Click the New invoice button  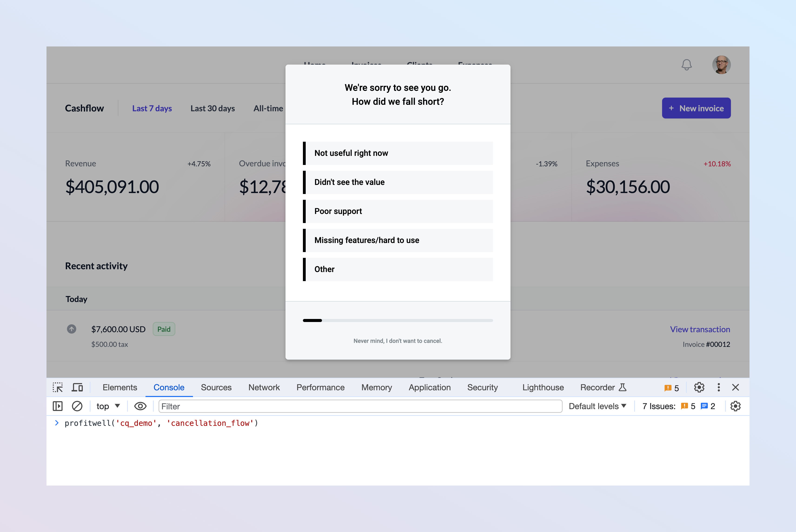click(696, 108)
